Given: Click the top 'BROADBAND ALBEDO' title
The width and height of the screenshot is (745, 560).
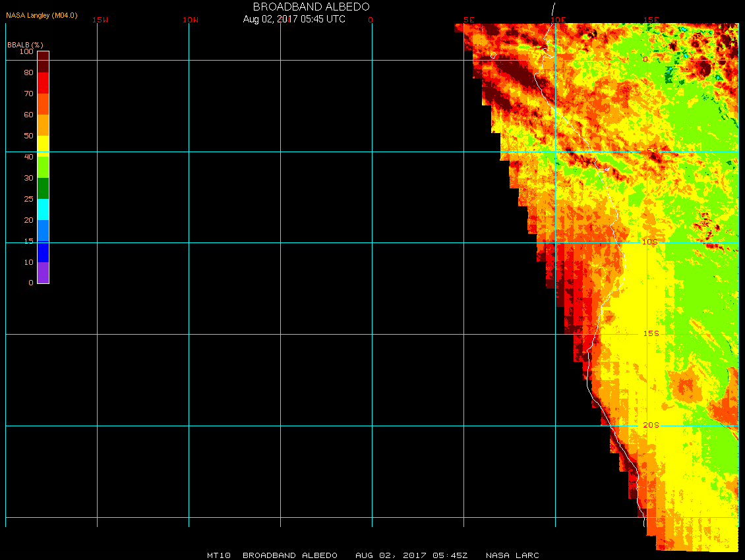Looking at the screenshot, I should [x=311, y=7].
